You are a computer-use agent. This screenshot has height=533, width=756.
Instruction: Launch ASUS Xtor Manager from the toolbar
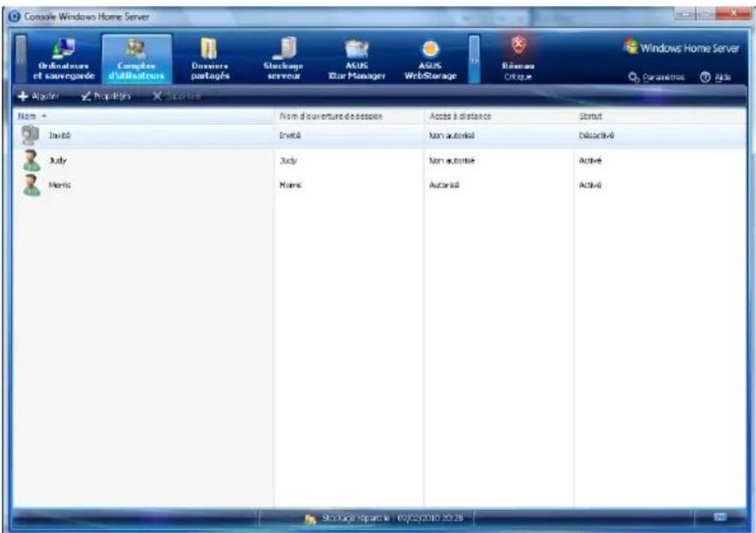[355, 48]
